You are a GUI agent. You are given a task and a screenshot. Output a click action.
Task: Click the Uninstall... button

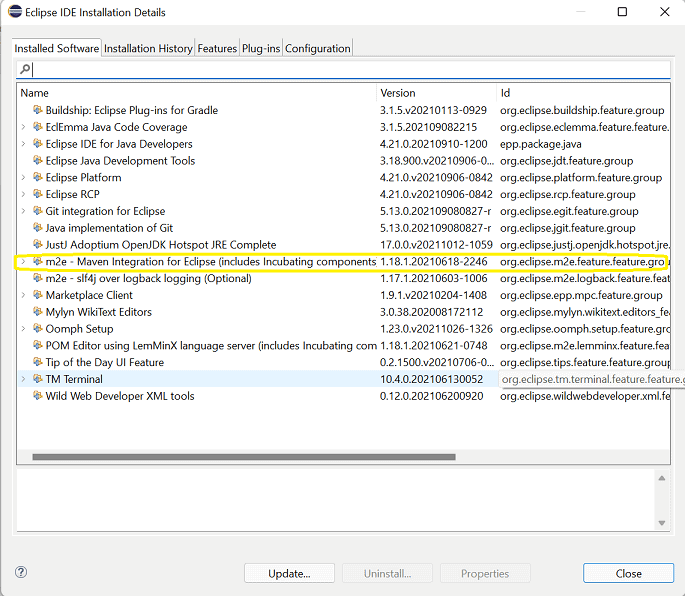[x=387, y=573]
